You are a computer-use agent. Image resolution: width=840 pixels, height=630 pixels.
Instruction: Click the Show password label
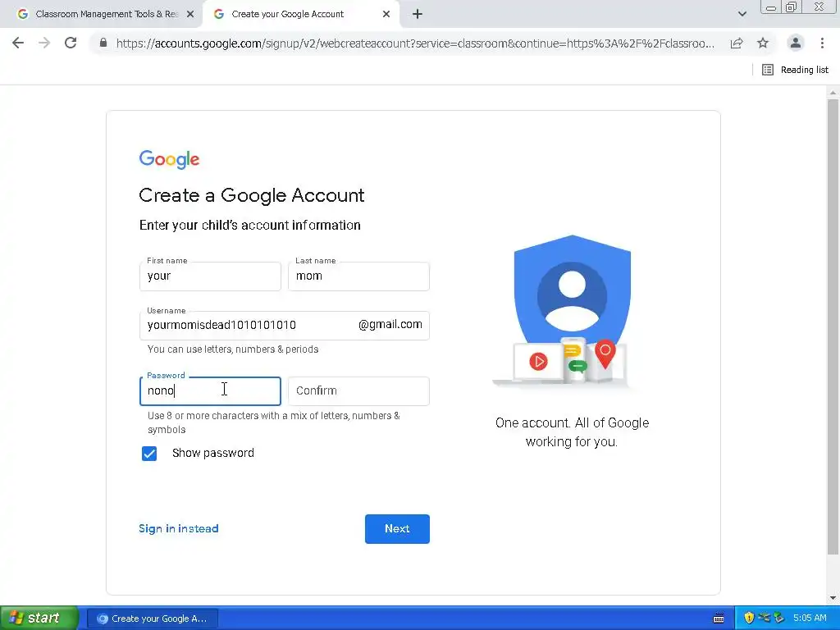[x=213, y=453]
